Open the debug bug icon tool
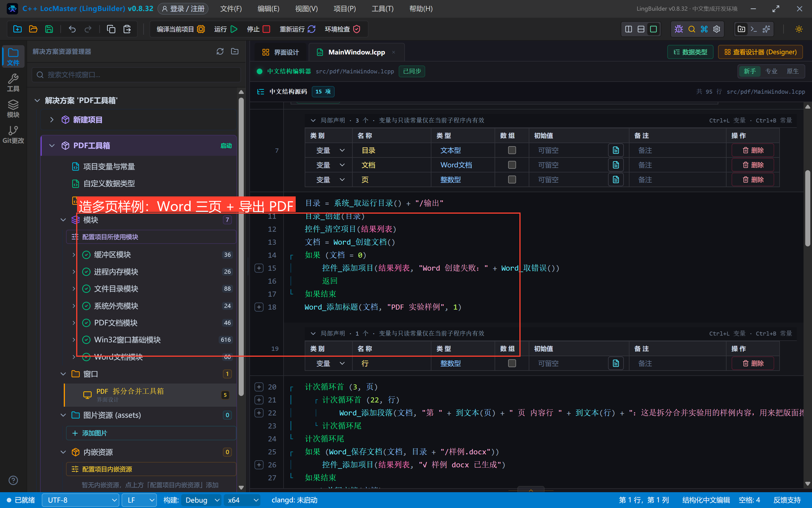812x508 pixels. pyautogui.click(x=679, y=29)
